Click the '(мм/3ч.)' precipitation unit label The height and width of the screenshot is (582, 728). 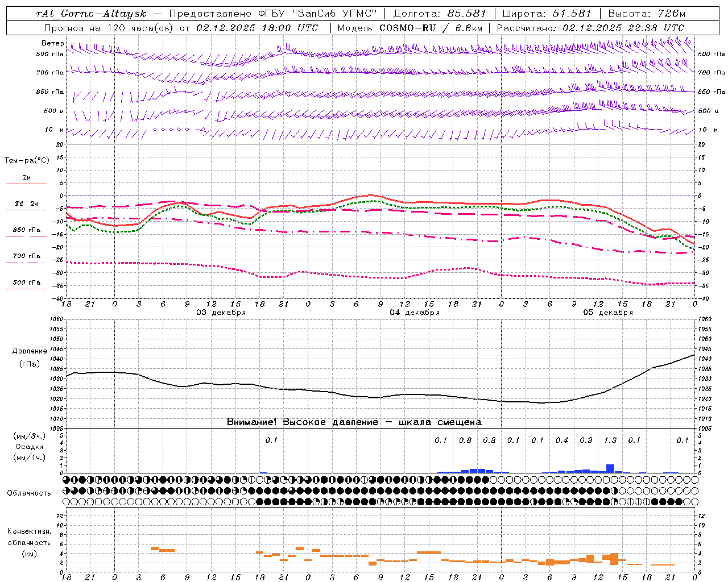(30, 436)
